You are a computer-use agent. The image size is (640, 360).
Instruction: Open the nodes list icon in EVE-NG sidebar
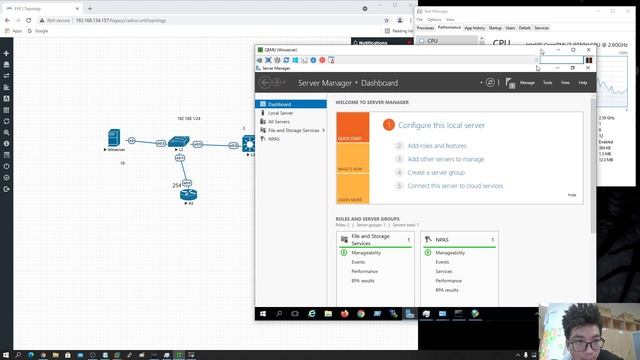coord(6,64)
